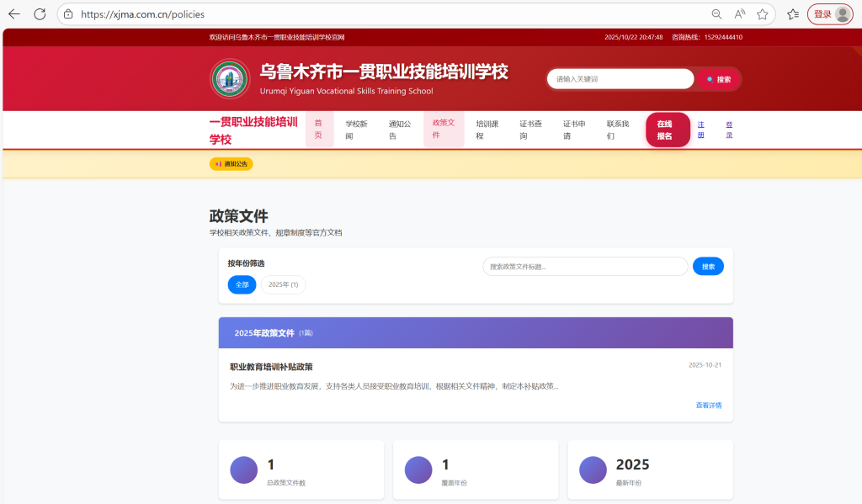Viewport: 862px width, 504px height.
Task: Click 查看详情 for the subsidy policy
Action: [708, 406]
